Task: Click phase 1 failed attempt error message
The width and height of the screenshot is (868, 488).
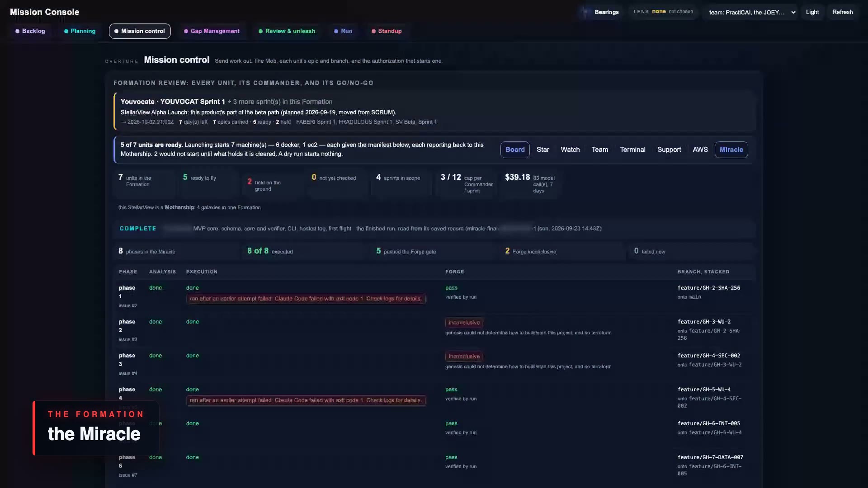Action: [306, 299]
